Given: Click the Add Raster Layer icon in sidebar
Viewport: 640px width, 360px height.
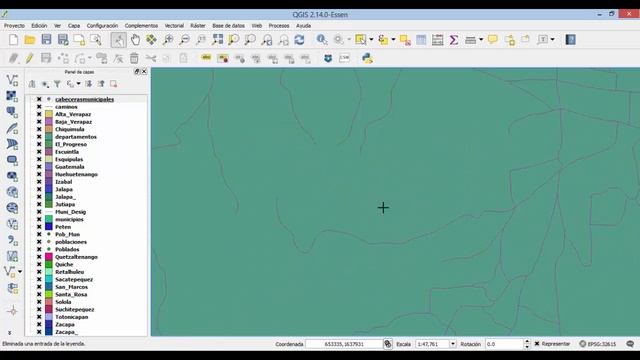Looking at the screenshot, I should click(12, 96).
